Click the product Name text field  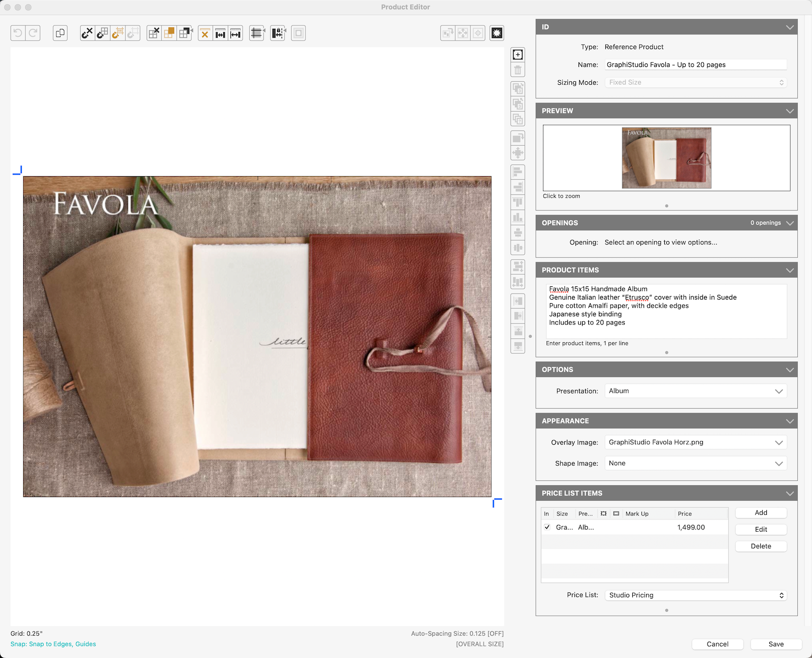point(695,64)
